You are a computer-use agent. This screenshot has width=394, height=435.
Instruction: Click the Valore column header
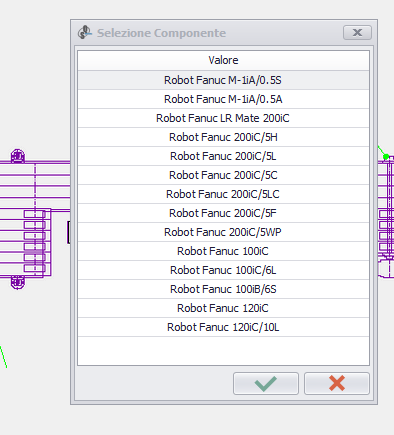click(x=223, y=60)
